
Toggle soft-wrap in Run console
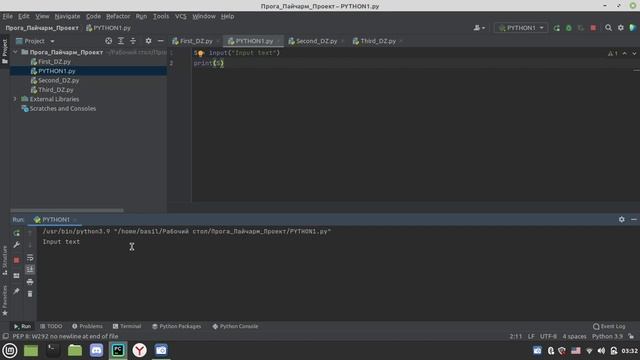[30, 258]
